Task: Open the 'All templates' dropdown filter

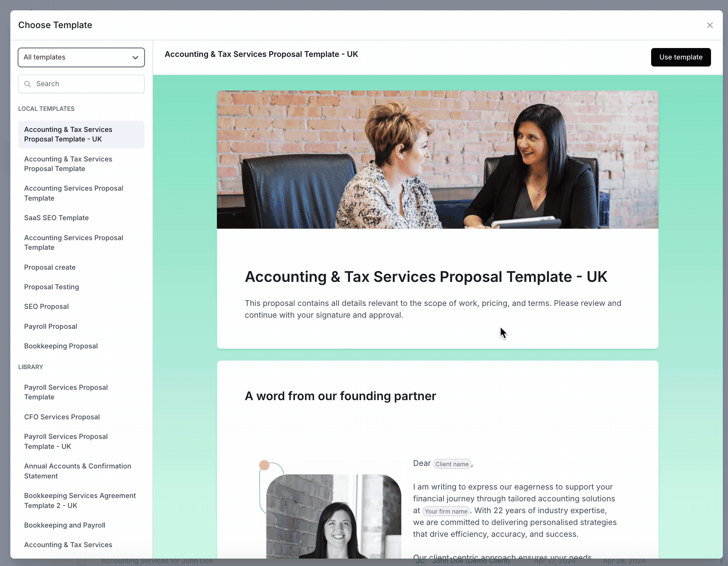Action: click(81, 57)
